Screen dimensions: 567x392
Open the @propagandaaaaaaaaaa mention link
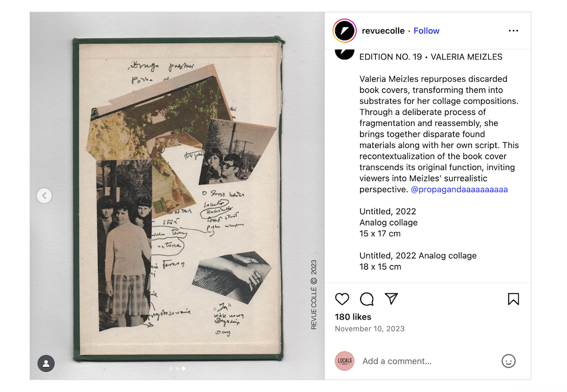tap(459, 189)
